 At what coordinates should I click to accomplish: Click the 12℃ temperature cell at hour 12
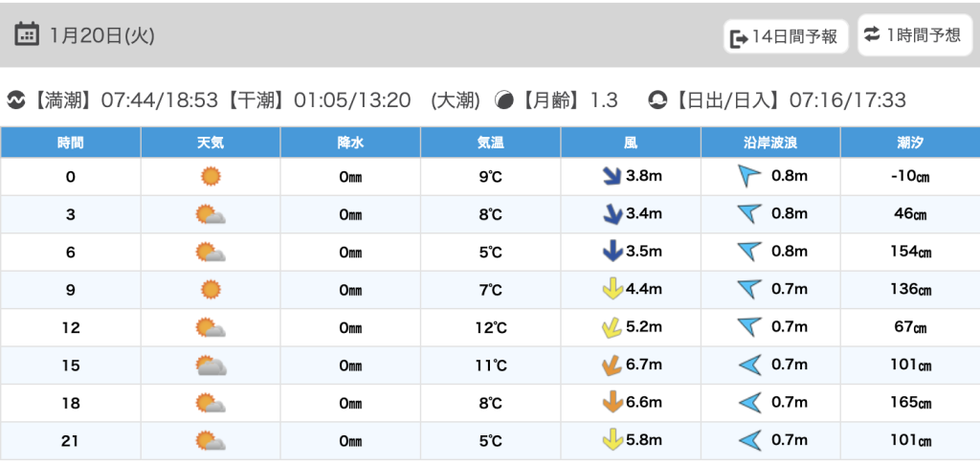(x=490, y=327)
